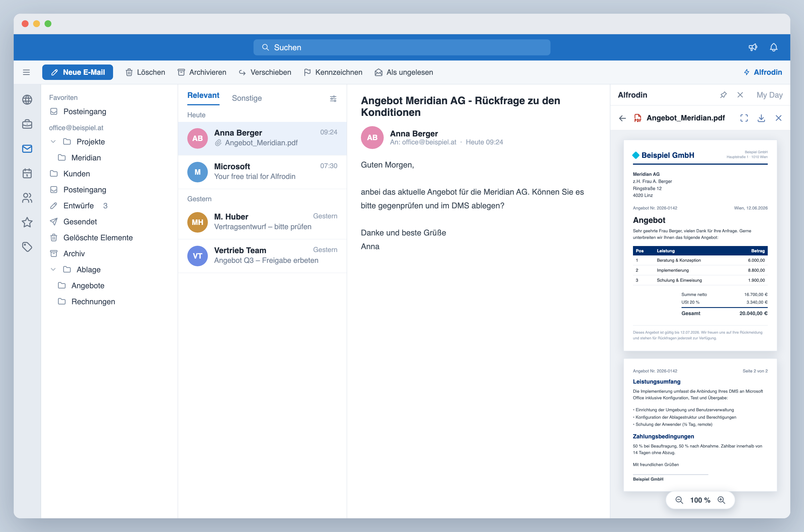Open the People contacts icon
This screenshot has width=804, height=532.
[27, 198]
